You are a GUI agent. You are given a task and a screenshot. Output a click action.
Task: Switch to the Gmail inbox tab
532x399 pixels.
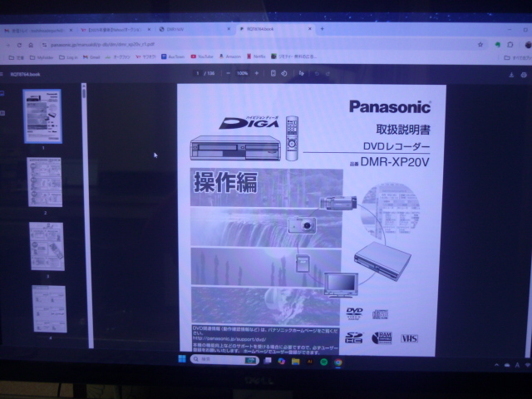(38, 30)
